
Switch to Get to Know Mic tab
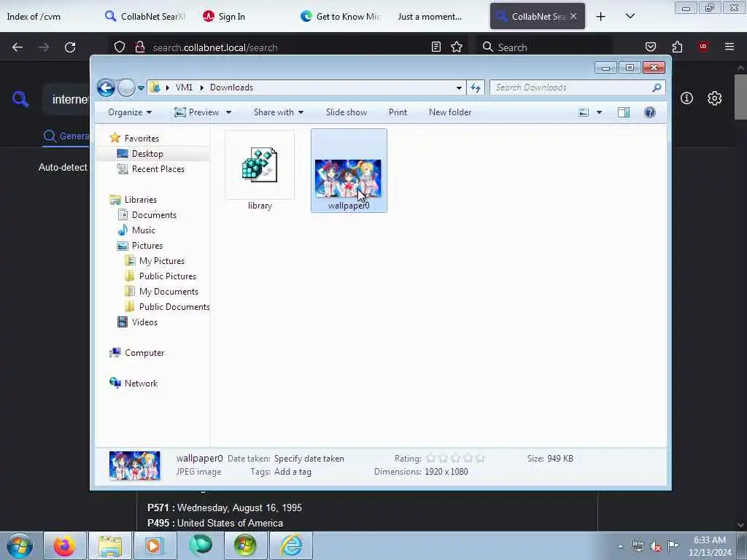pos(341,17)
